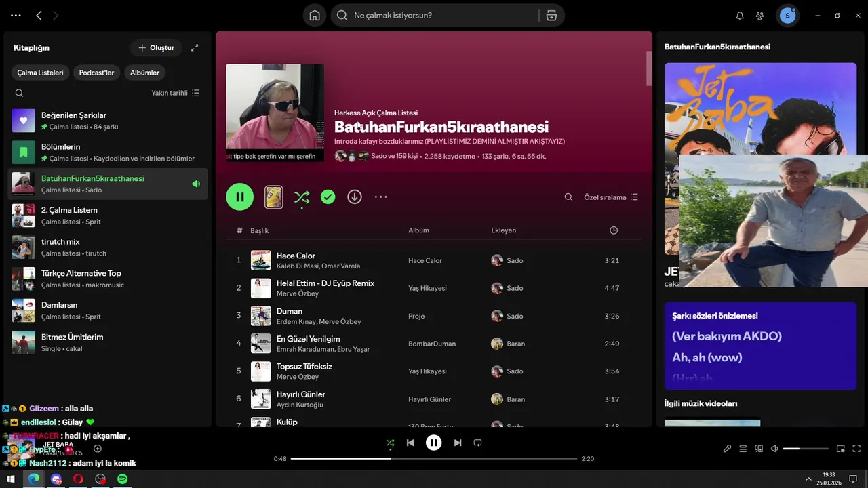Open the Browse icon in search bar
The height and width of the screenshot is (488, 868).
click(552, 16)
